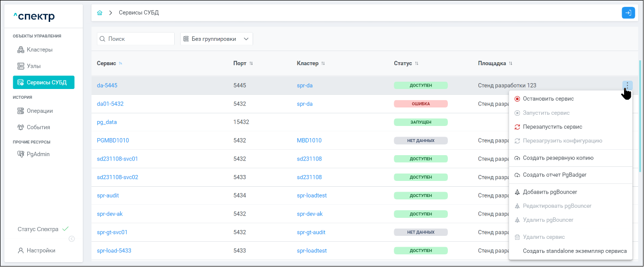Open the spr-loadtest cluster link
Image resolution: width=644 pixels, height=267 pixels.
[x=312, y=196]
